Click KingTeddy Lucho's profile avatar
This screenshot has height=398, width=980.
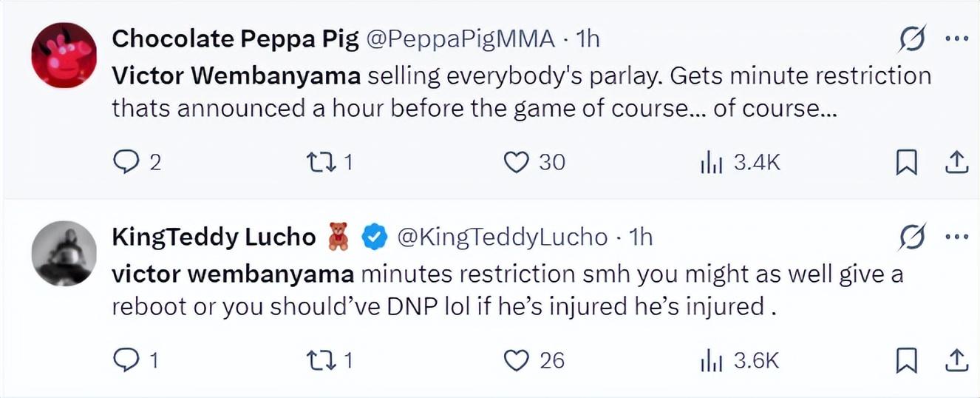[x=64, y=253]
